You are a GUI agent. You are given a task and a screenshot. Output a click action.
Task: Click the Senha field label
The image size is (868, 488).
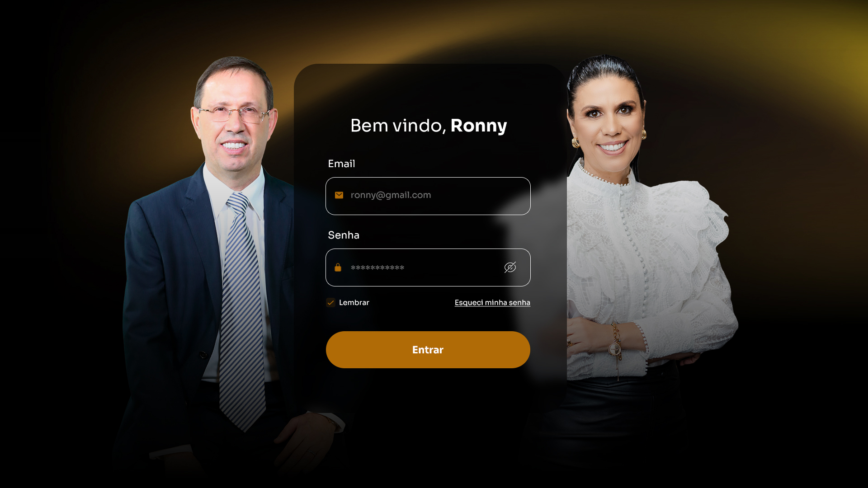pos(344,235)
